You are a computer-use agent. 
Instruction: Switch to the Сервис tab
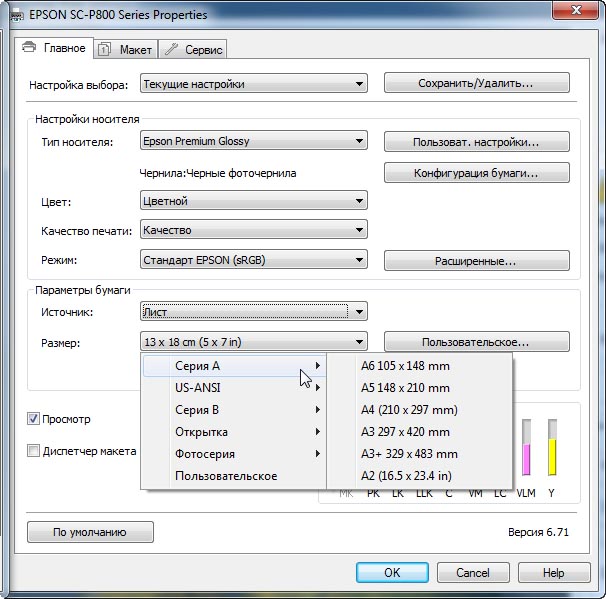click(x=192, y=49)
